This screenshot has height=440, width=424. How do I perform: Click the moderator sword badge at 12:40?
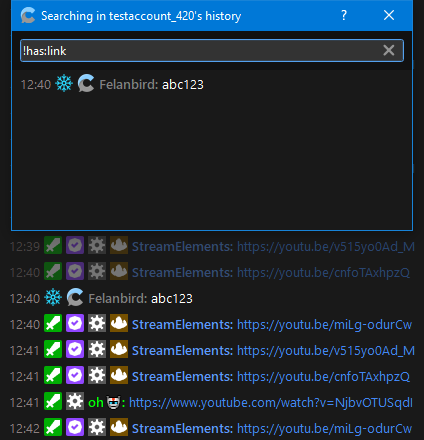53,324
